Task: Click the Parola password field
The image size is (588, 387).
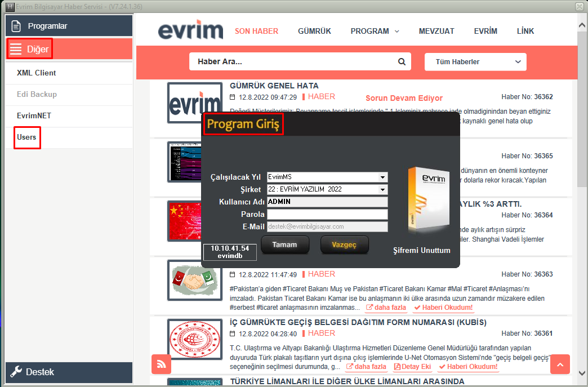Action: (327, 214)
